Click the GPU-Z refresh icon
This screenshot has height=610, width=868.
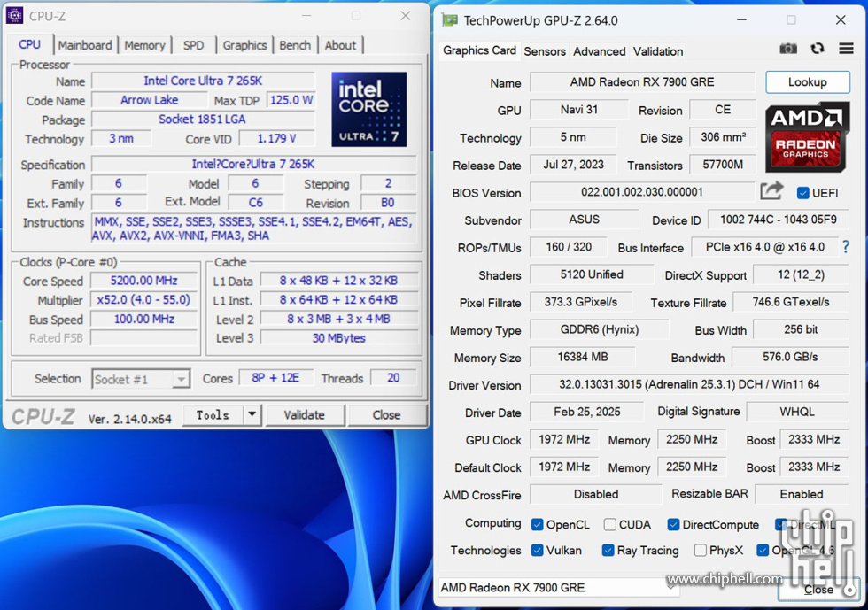click(817, 49)
